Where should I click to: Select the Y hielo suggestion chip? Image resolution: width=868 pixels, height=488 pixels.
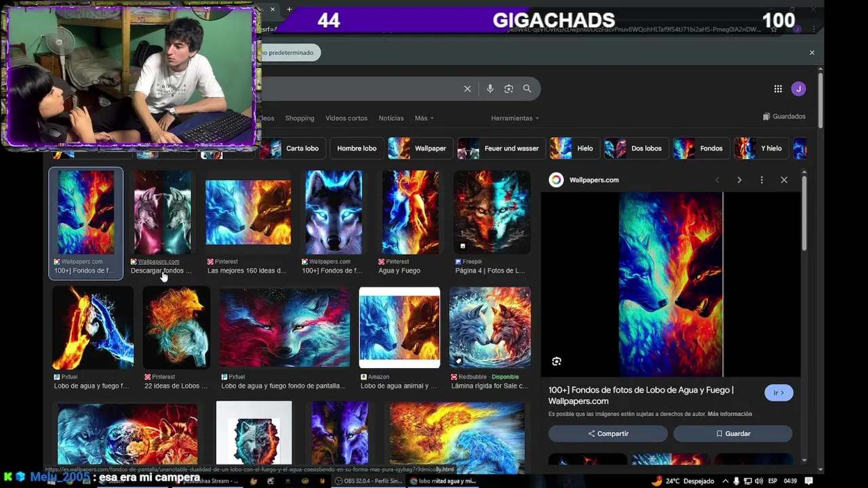point(761,148)
